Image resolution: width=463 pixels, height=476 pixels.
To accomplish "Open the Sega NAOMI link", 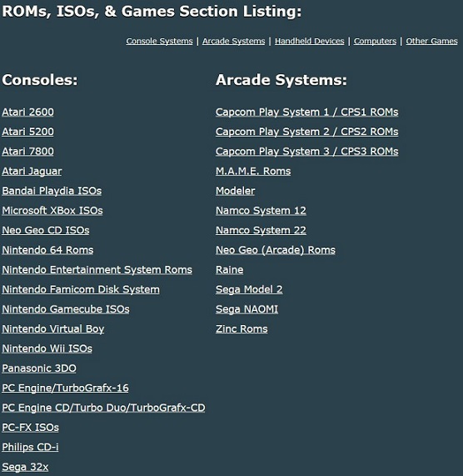I will [246, 309].
